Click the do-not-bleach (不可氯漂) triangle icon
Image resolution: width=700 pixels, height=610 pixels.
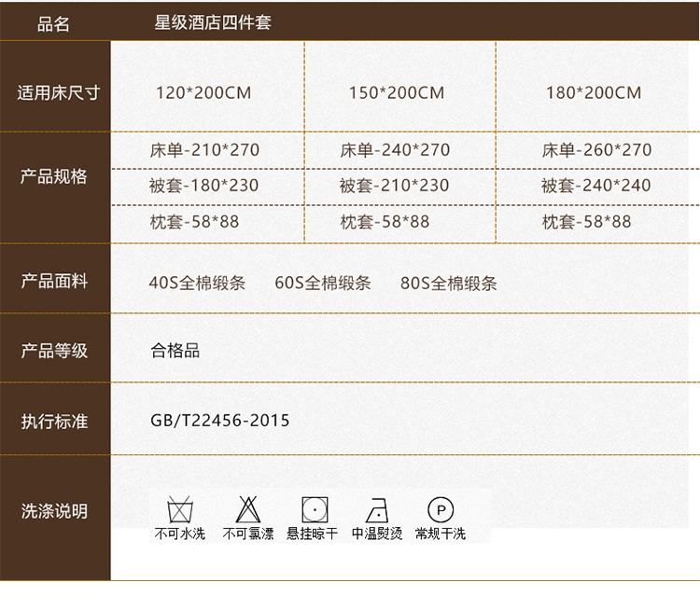point(247,510)
